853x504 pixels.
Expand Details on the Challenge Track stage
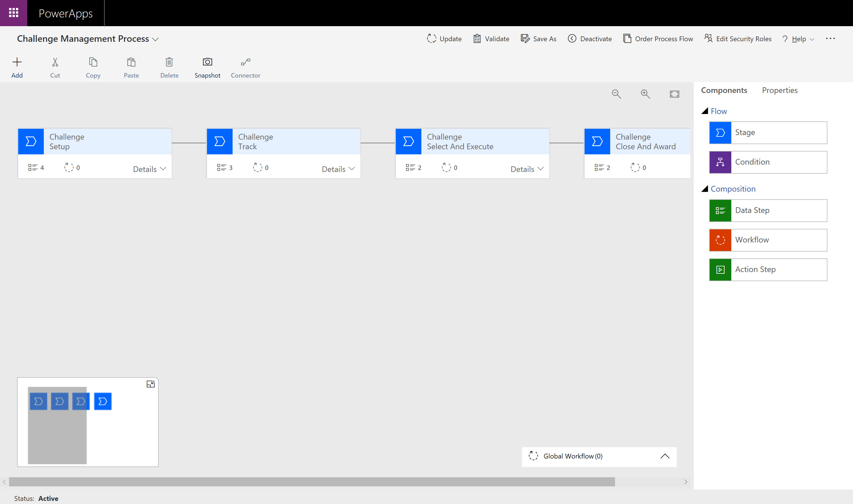(x=338, y=169)
